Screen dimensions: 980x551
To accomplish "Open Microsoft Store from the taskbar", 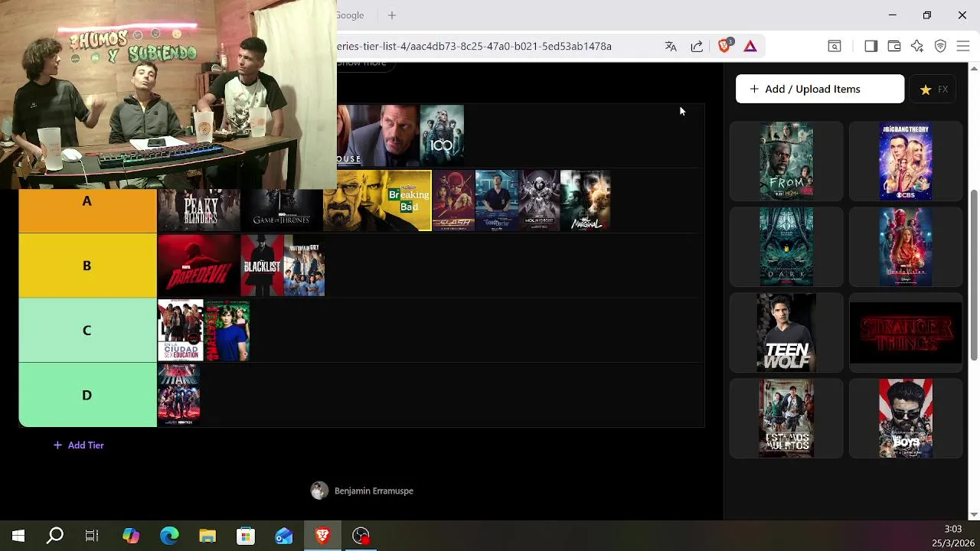I will point(246,536).
